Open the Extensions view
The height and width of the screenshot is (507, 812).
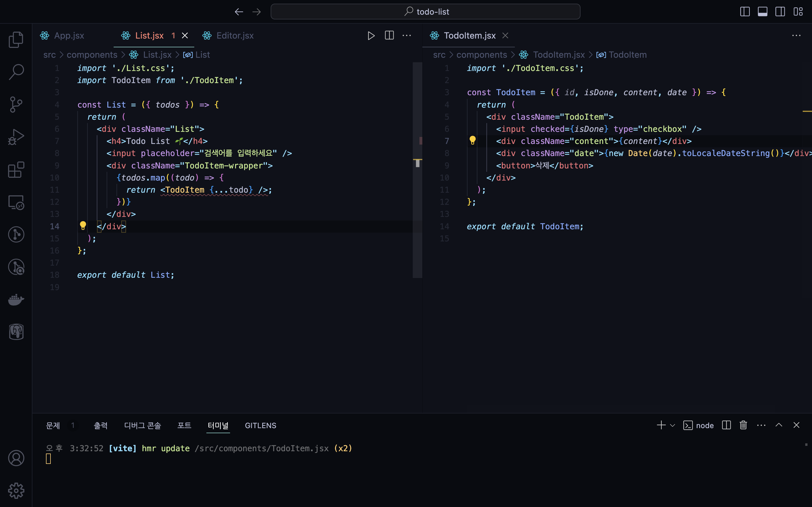click(16, 170)
